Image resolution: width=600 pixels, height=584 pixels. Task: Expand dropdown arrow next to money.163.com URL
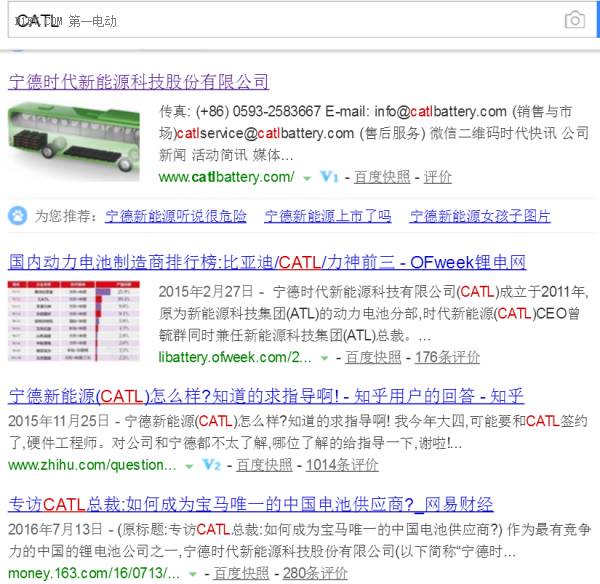pos(193,574)
